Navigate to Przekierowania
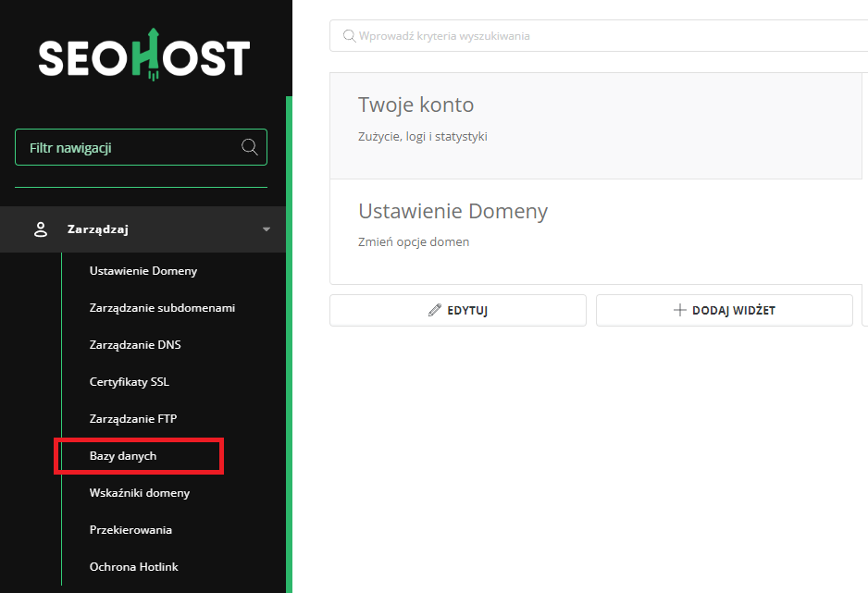 (130, 530)
